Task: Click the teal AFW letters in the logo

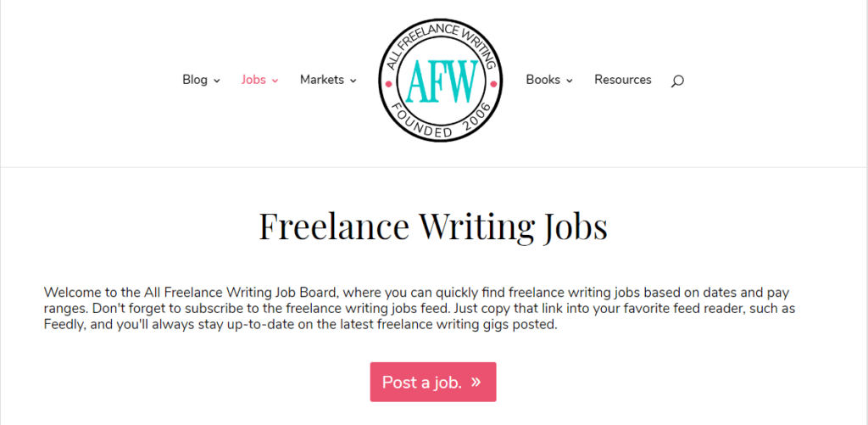Action: tap(439, 81)
